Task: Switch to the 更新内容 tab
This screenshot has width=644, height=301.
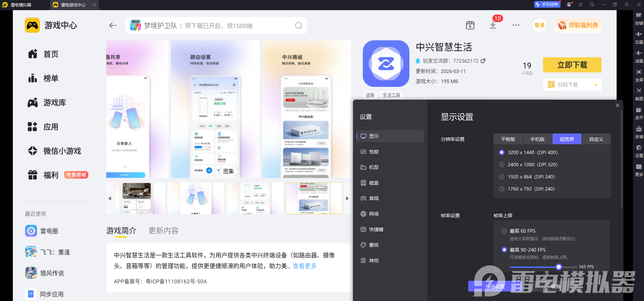Action: click(164, 231)
